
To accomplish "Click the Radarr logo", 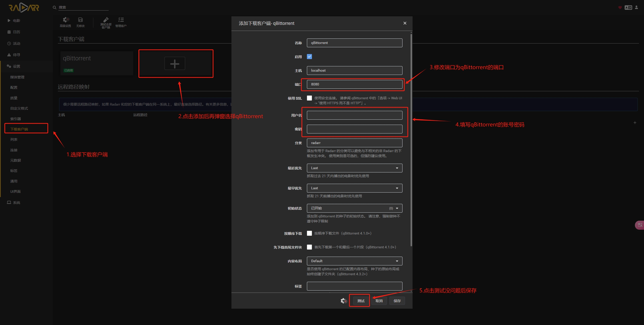I will tap(24, 8).
